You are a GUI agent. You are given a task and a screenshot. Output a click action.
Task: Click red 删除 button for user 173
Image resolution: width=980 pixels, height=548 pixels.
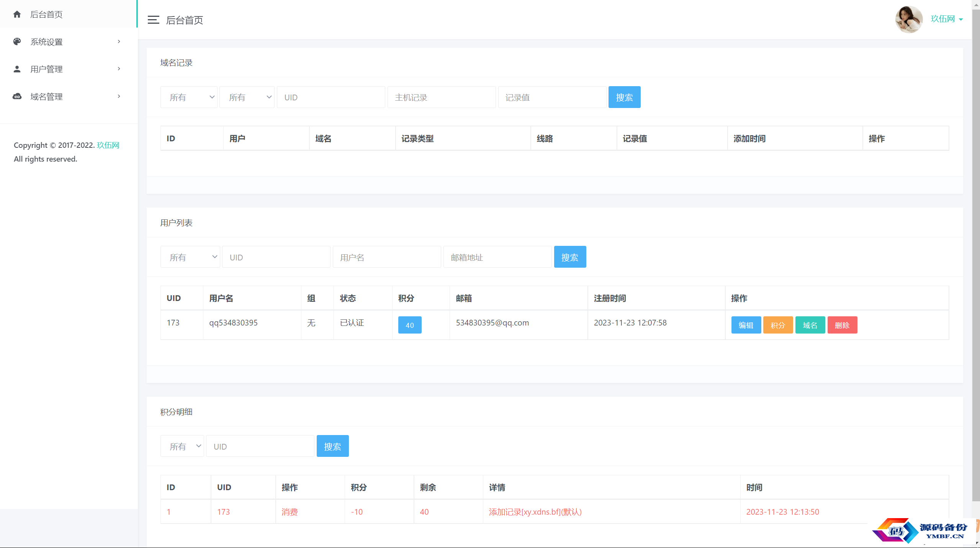(x=842, y=325)
